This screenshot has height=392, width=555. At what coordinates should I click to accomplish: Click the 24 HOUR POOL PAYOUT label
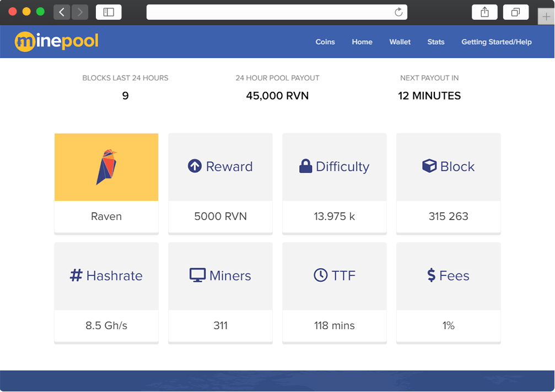(x=278, y=78)
